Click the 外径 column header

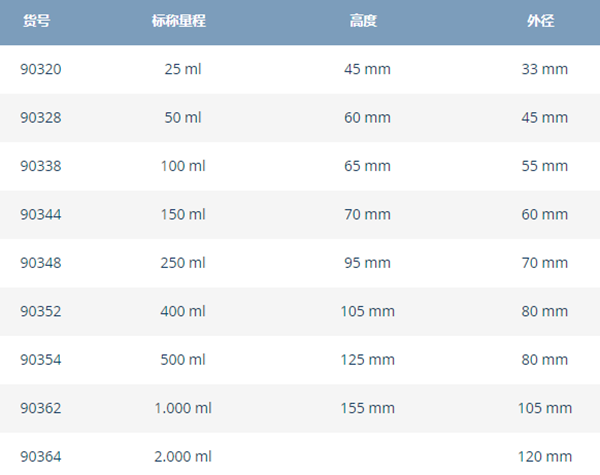point(540,21)
